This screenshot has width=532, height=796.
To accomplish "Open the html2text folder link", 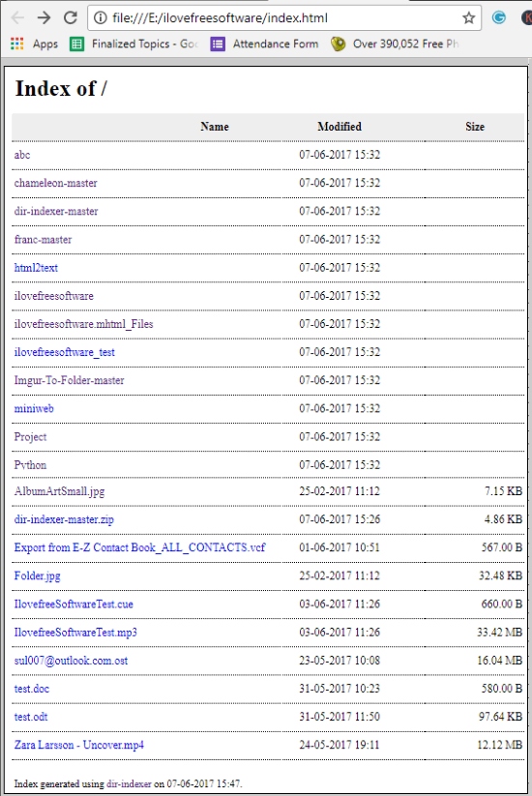I will pos(36,268).
